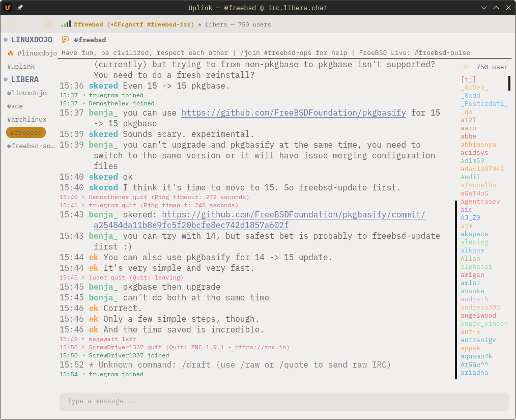Viewport: 516px width, 420px height.
Task: Select user _qw in the user list
Action: pos(466,112)
